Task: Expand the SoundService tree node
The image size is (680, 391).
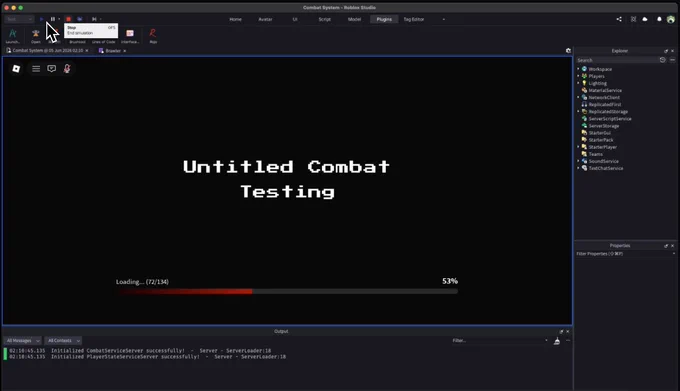Action: tap(578, 161)
